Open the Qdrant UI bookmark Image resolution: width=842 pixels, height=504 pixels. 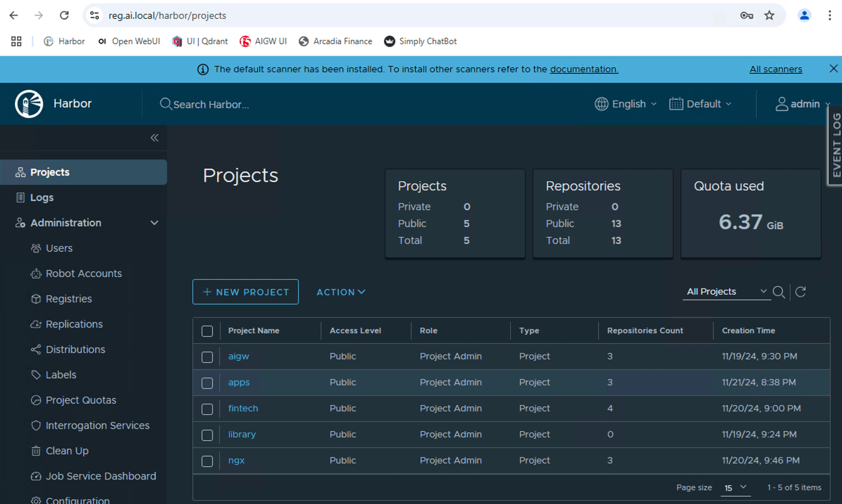tap(200, 41)
